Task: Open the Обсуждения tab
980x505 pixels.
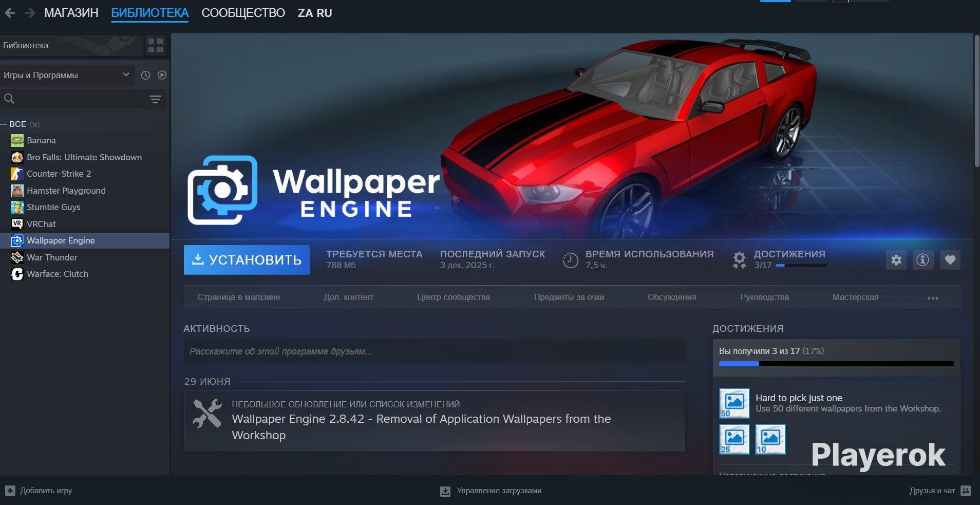Action: click(672, 297)
